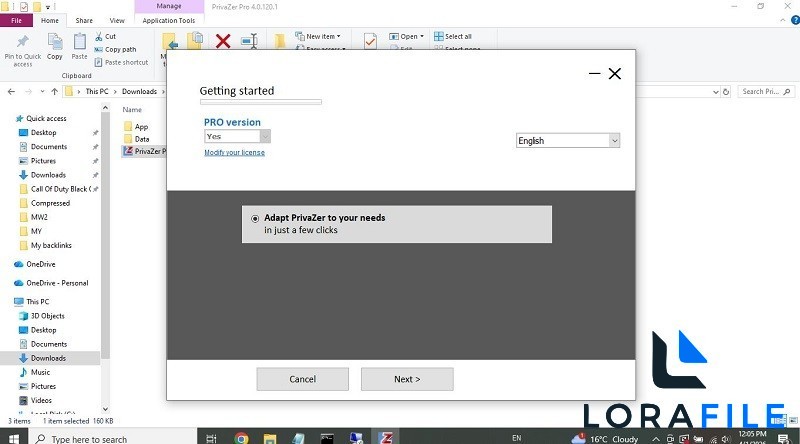Open the File menu in File Explorer

[x=16, y=20]
